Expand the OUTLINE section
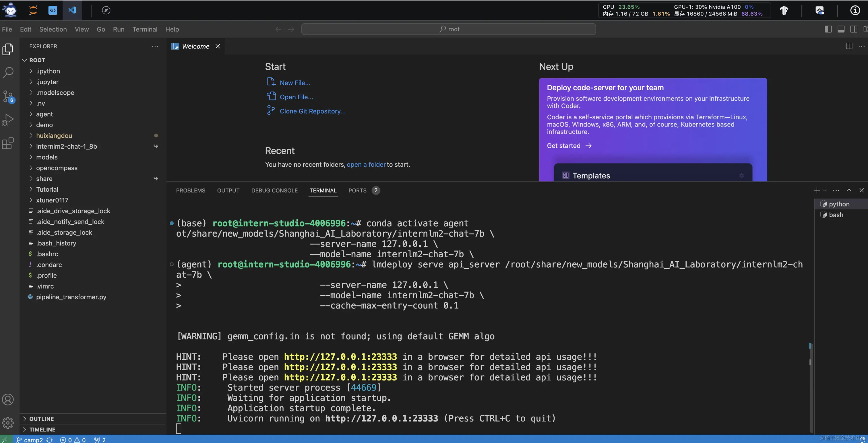Image resolution: width=868 pixels, height=443 pixels. pyautogui.click(x=93, y=419)
